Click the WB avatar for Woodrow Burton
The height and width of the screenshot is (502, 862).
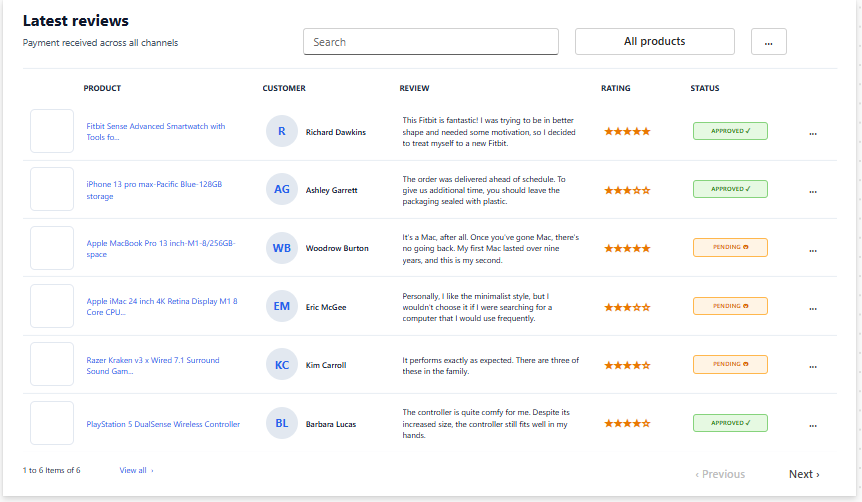281,248
